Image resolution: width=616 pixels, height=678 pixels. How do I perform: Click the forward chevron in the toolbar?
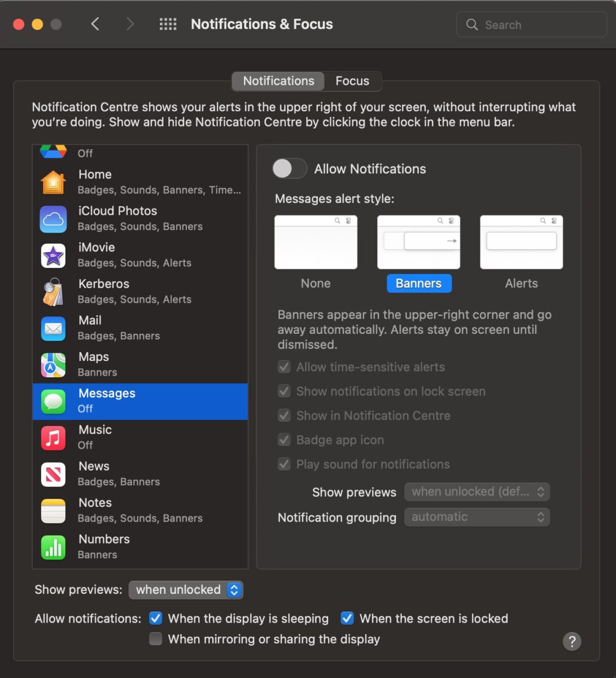tap(130, 24)
